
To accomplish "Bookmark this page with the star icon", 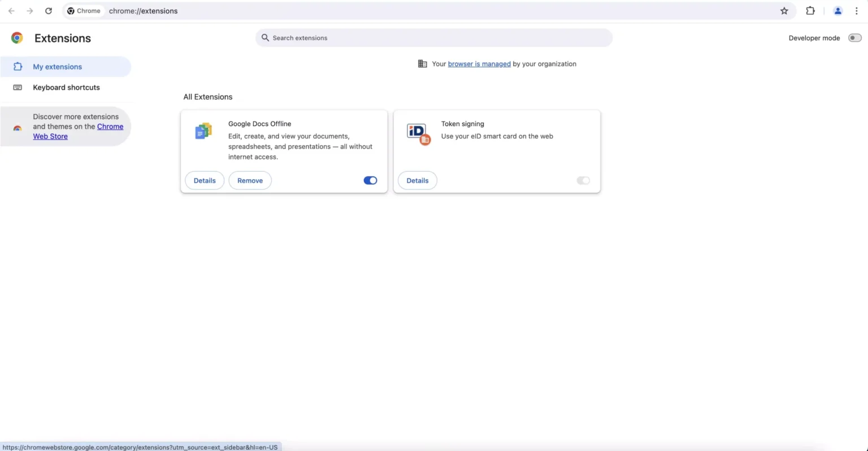I will point(784,11).
